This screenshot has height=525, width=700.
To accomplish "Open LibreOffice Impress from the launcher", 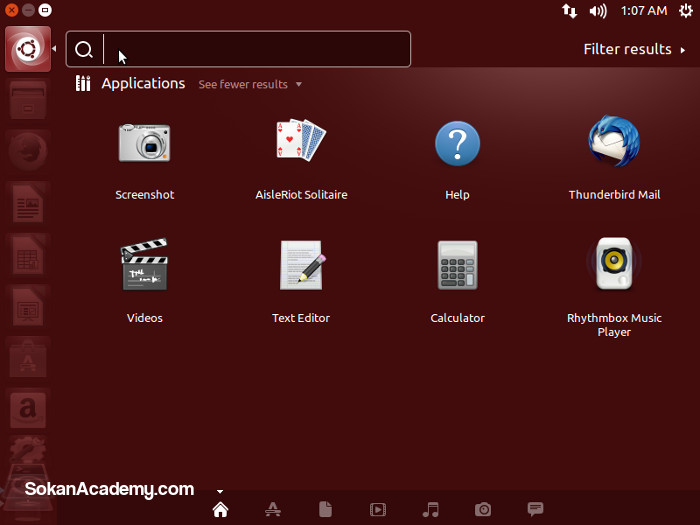I will 28,307.
